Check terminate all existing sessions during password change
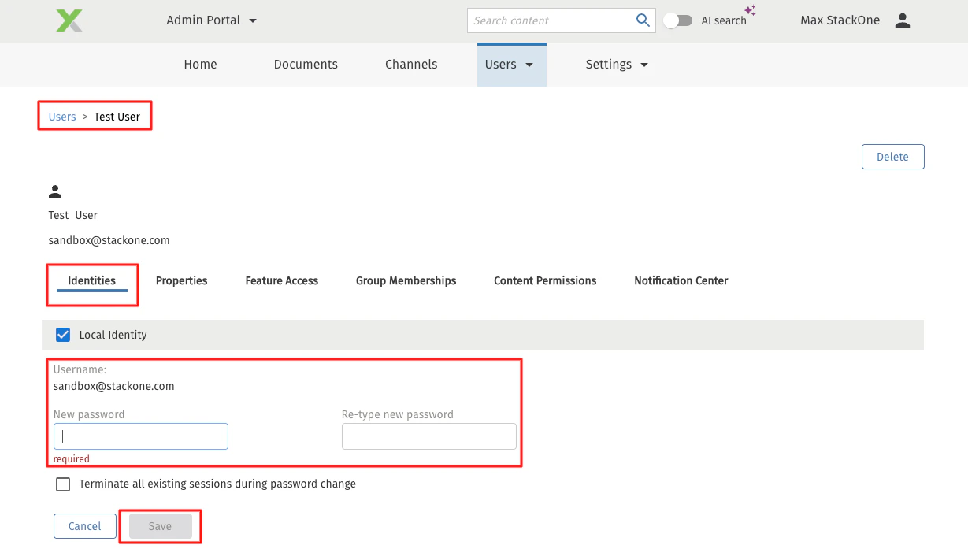 (63, 484)
